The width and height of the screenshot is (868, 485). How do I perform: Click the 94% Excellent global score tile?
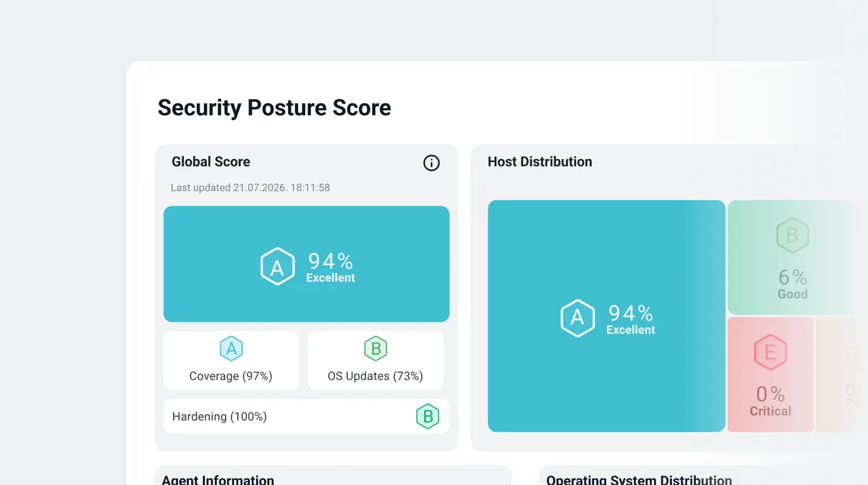click(307, 264)
